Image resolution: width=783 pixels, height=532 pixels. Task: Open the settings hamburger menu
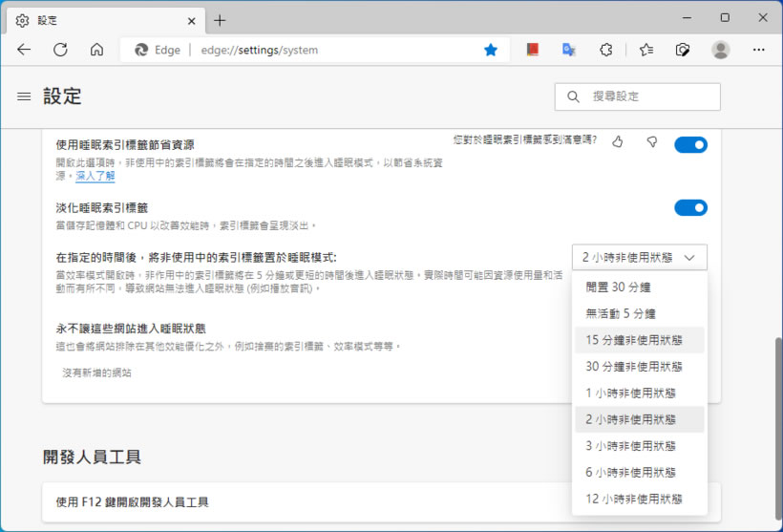tap(25, 96)
